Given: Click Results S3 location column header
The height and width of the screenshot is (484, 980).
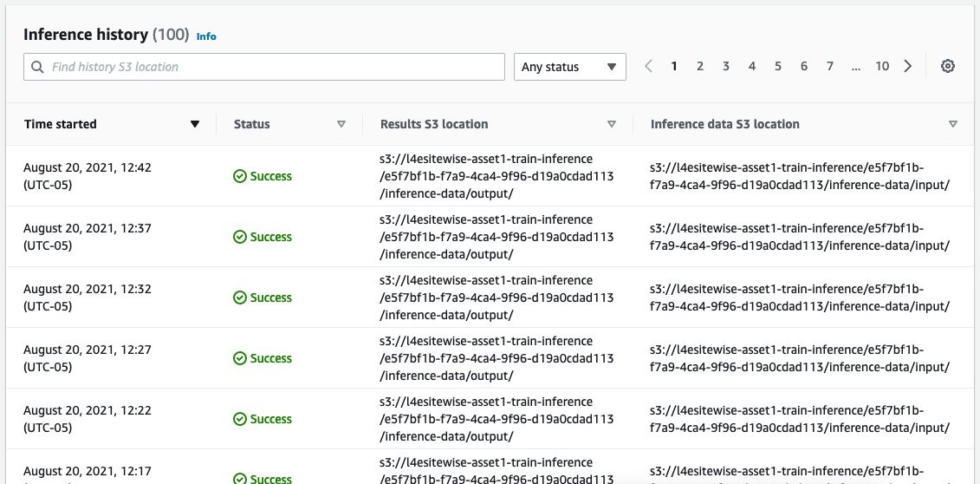Looking at the screenshot, I should click(434, 124).
